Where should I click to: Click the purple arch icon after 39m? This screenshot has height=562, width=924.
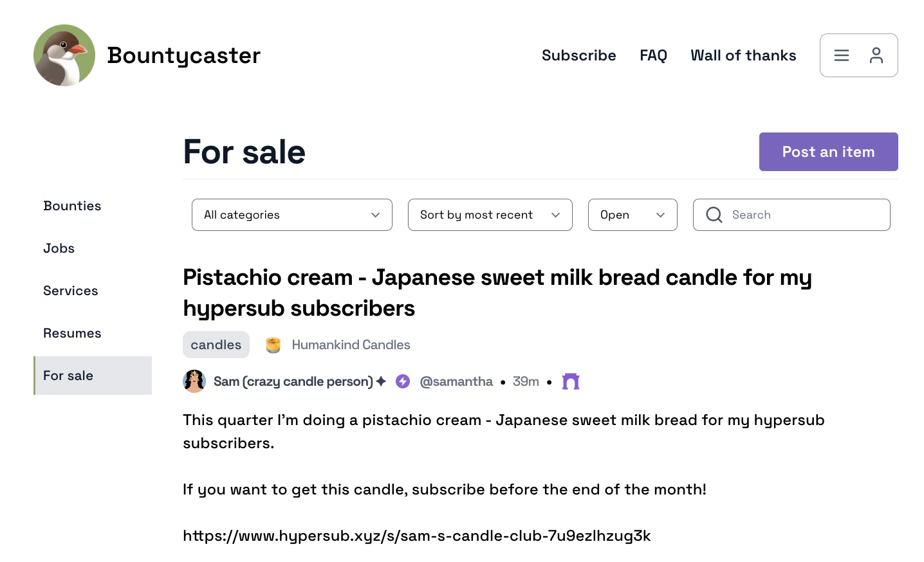571,381
